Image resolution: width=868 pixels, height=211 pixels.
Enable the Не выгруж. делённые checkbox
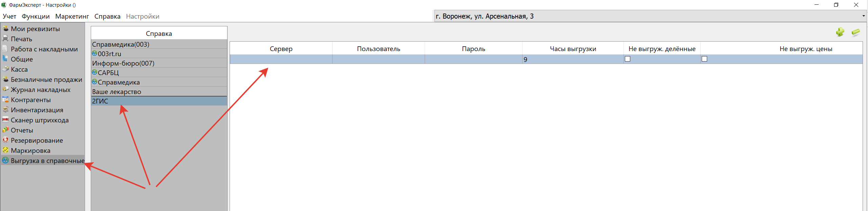pyautogui.click(x=628, y=59)
